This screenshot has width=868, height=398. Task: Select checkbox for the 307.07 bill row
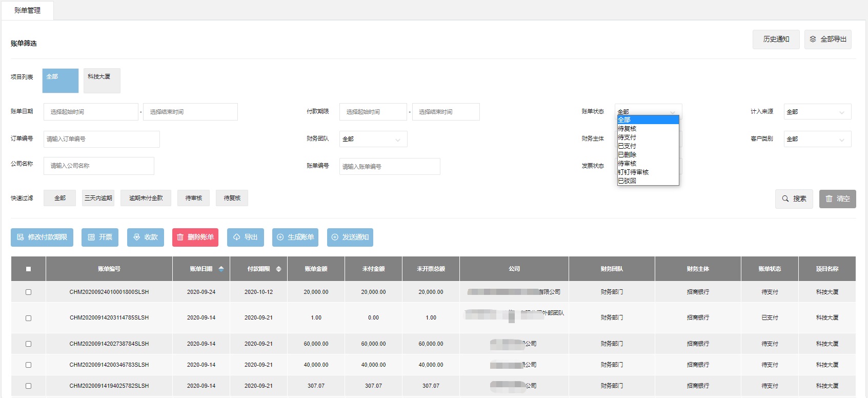(28, 386)
